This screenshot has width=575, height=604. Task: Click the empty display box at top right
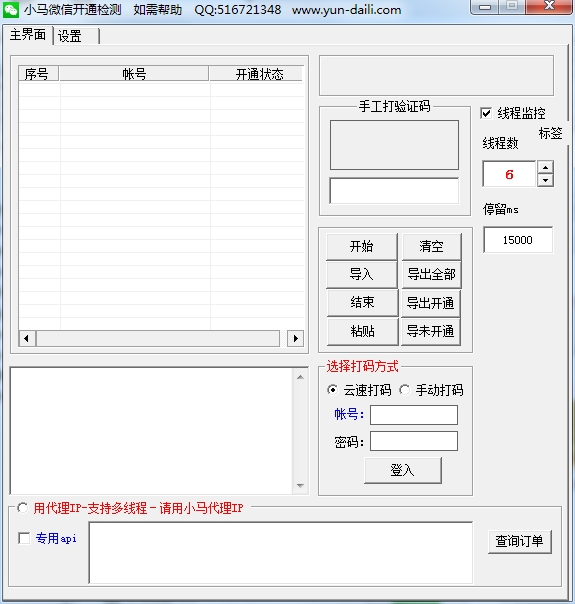click(436, 76)
